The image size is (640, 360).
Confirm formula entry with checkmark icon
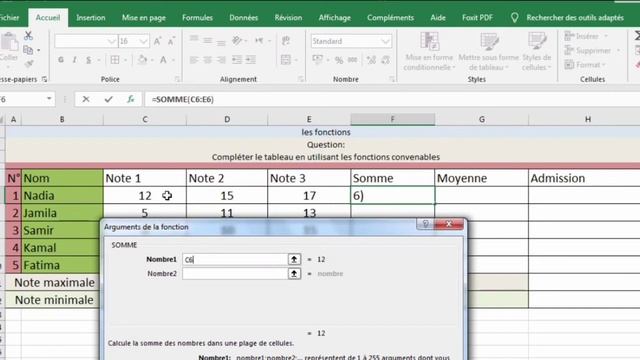108,99
